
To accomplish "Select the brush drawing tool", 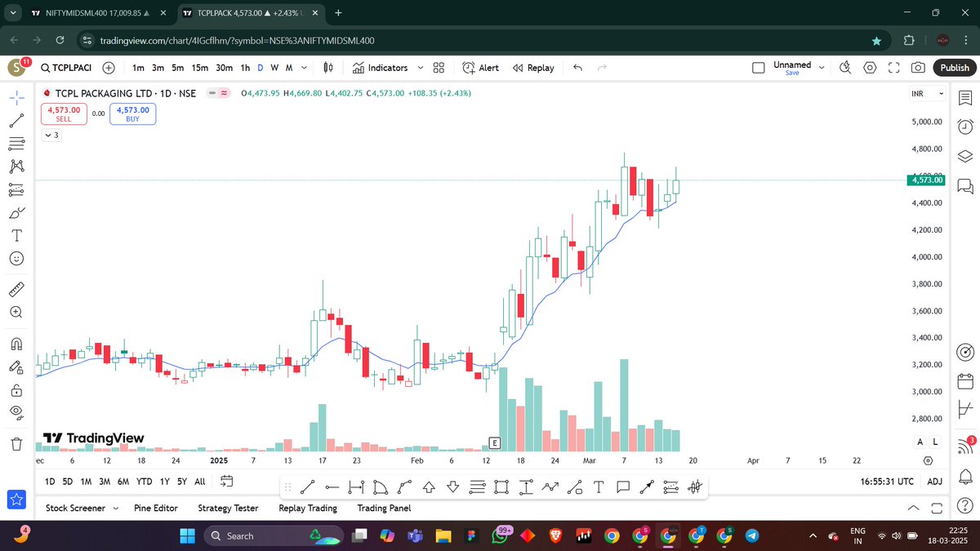I will tap(16, 212).
